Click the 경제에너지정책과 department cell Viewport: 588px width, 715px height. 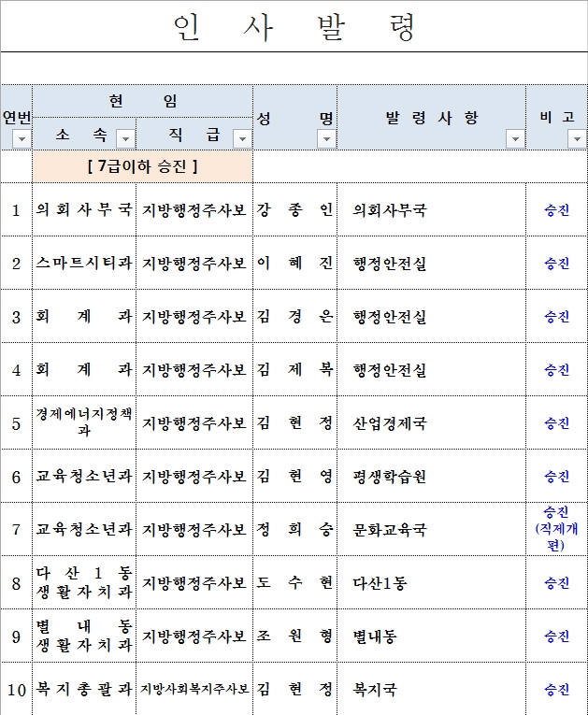click(84, 423)
